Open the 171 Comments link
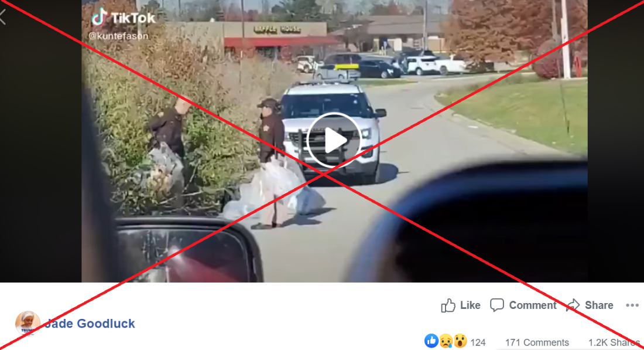644x350 pixels. click(x=537, y=342)
